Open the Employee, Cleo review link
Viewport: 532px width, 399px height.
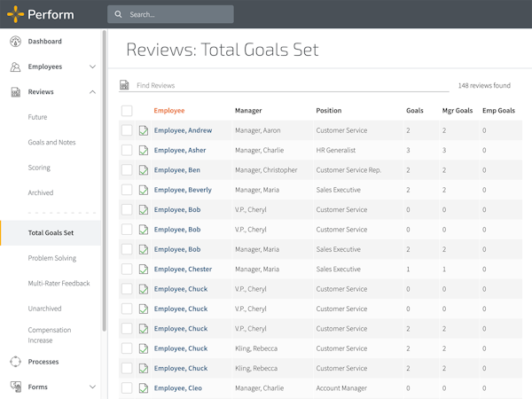coord(178,388)
